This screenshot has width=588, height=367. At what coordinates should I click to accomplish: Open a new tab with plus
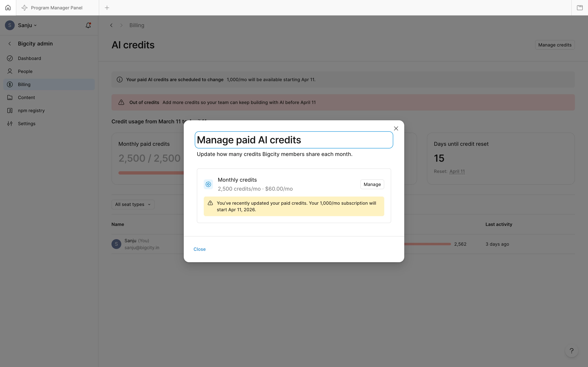107,8
